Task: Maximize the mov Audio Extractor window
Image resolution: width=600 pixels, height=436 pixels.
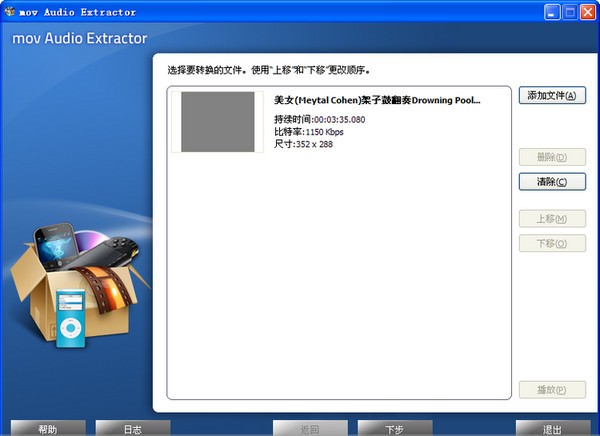Action: point(570,12)
